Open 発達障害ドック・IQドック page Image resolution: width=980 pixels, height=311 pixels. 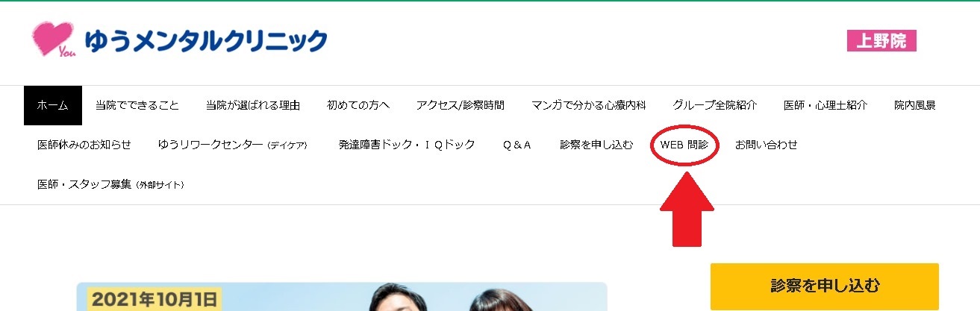[407, 145]
